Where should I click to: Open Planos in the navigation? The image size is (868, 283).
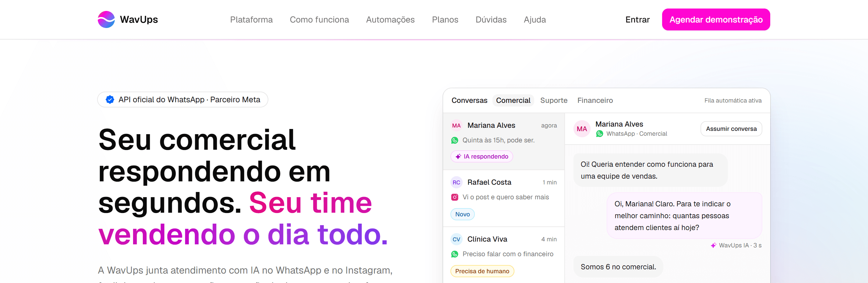coord(445,19)
